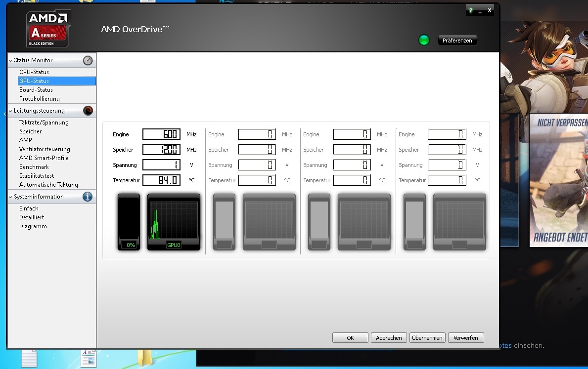The height and width of the screenshot is (369, 588).
Task: Click the AMD A-Series Black Edition logo
Action: pyautogui.click(x=48, y=29)
